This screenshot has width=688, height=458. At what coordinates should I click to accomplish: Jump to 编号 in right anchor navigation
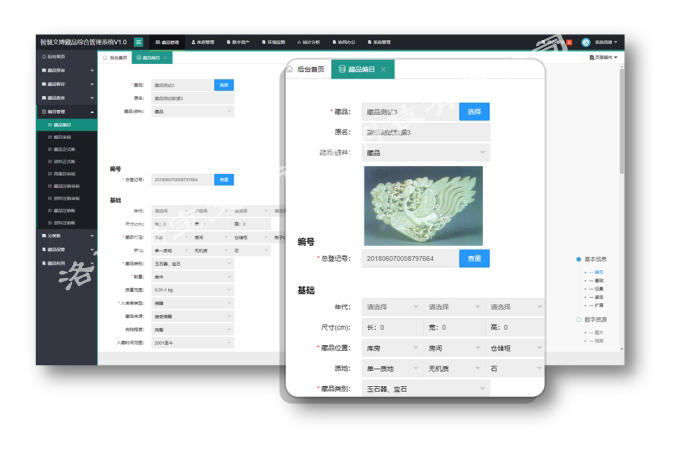click(599, 272)
